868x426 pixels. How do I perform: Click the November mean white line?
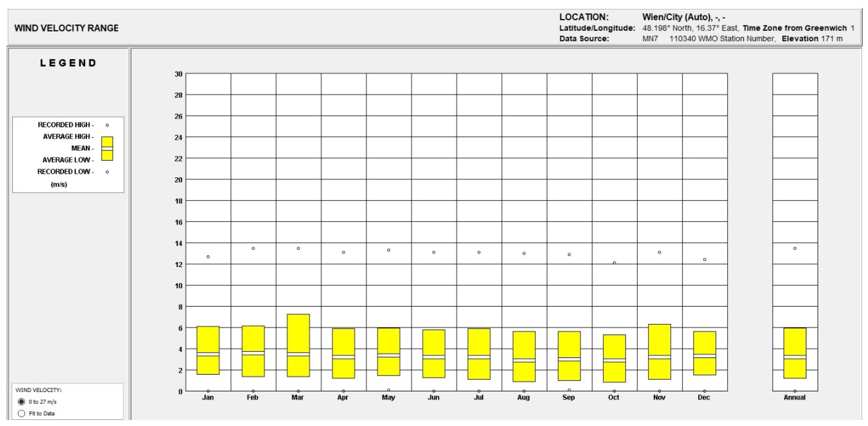point(660,357)
